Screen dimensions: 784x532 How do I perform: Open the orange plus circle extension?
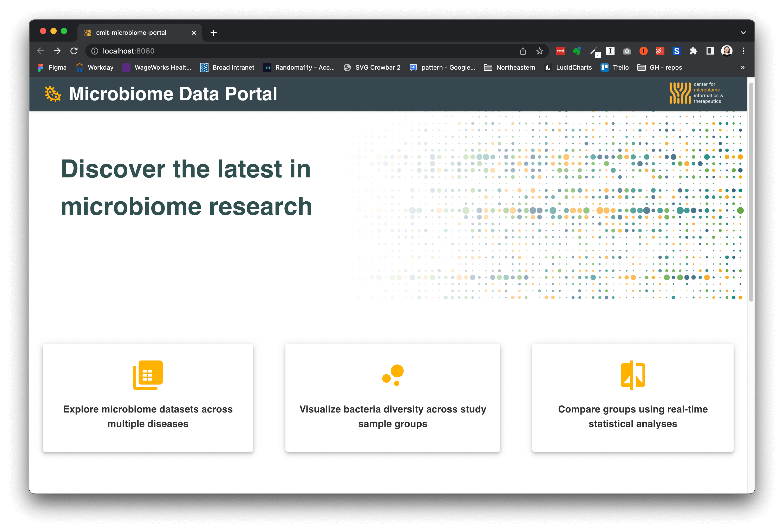coord(643,51)
